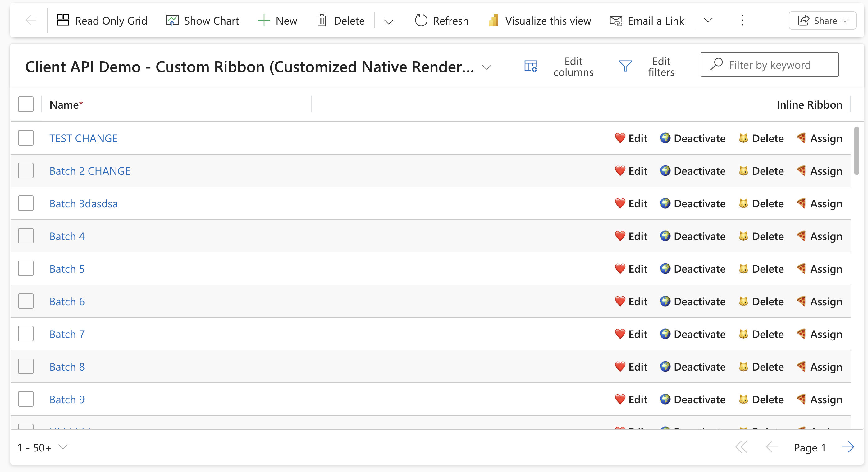Screen dimensions: 868x472
Task: Select all rows with the header checkbox
Action: 25,104
